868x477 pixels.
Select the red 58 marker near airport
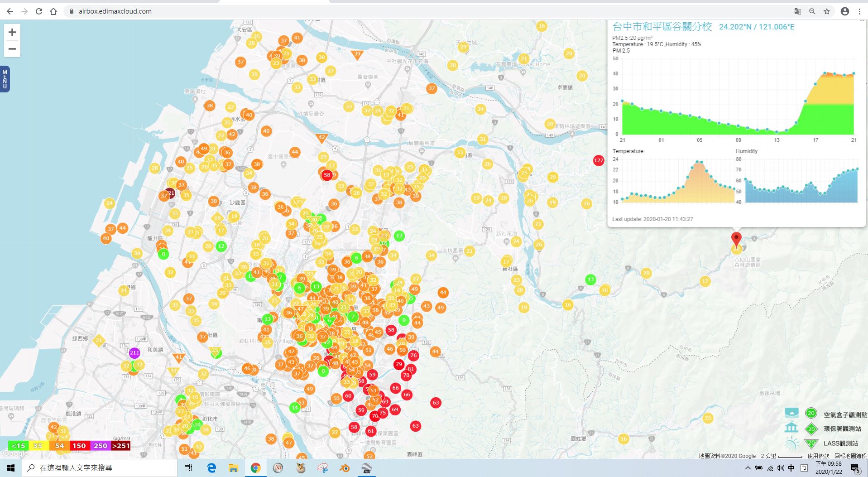tap(327, 175)
